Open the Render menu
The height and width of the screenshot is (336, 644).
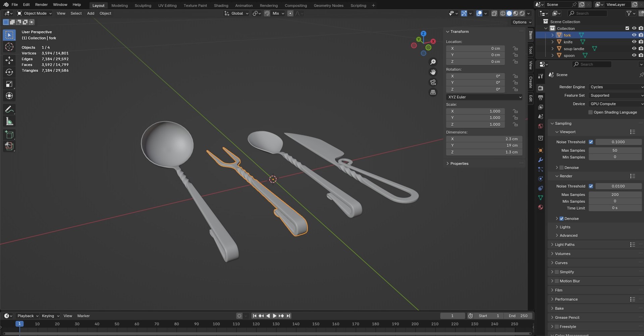(41, 5)
